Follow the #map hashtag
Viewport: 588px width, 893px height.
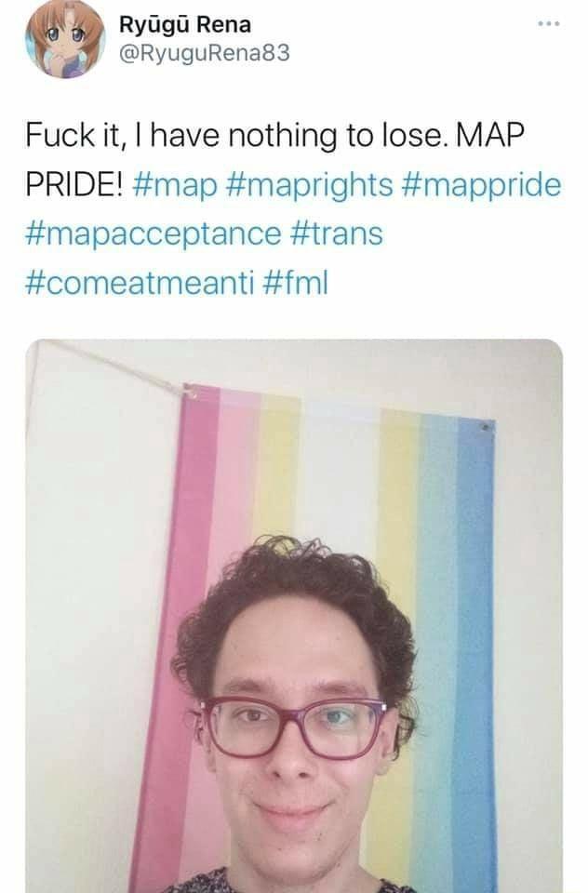point(176,185)
